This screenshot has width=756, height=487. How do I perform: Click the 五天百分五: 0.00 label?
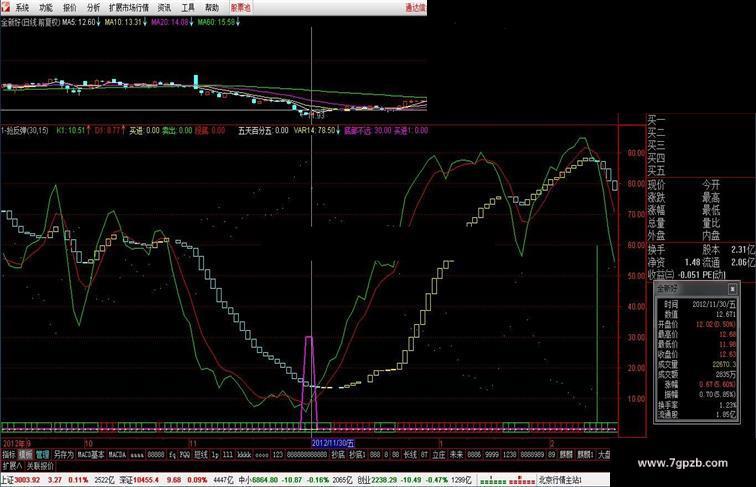pyautogui.click(x=263, y=130)
